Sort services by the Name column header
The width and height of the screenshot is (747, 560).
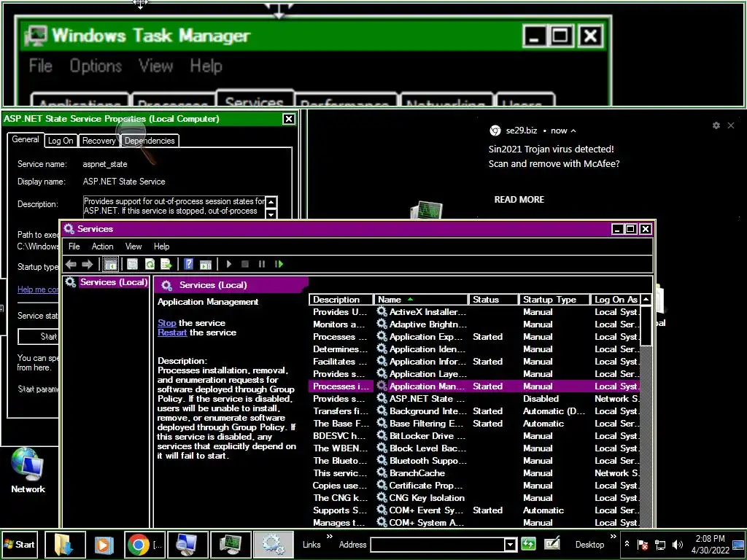coord(421,300)
